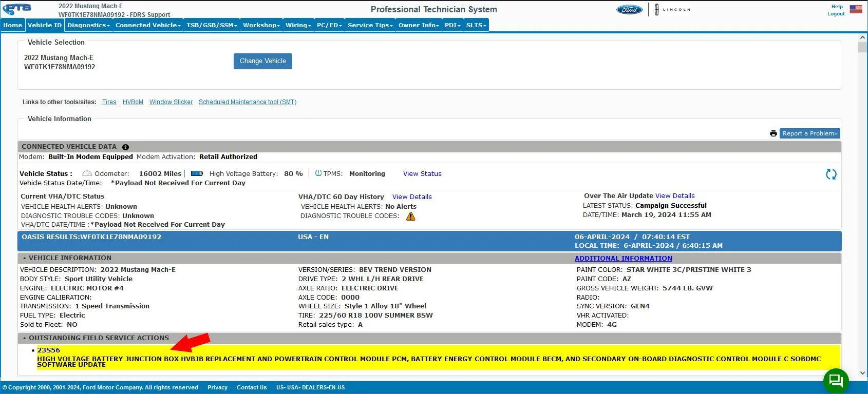Collapse Outstanding Field Service Actions section
This screenshot has height=394, width=868.
(x=24, y=338)
